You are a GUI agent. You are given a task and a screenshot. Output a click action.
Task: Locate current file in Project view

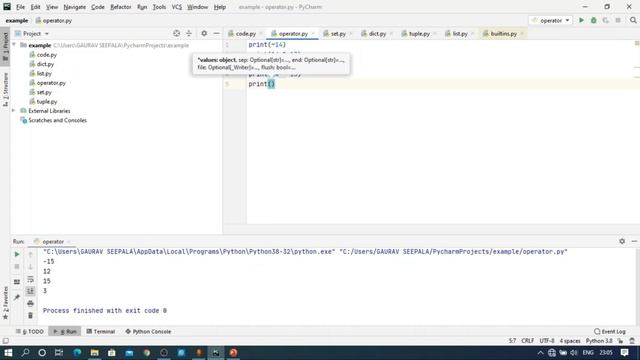tap(176, 33)
